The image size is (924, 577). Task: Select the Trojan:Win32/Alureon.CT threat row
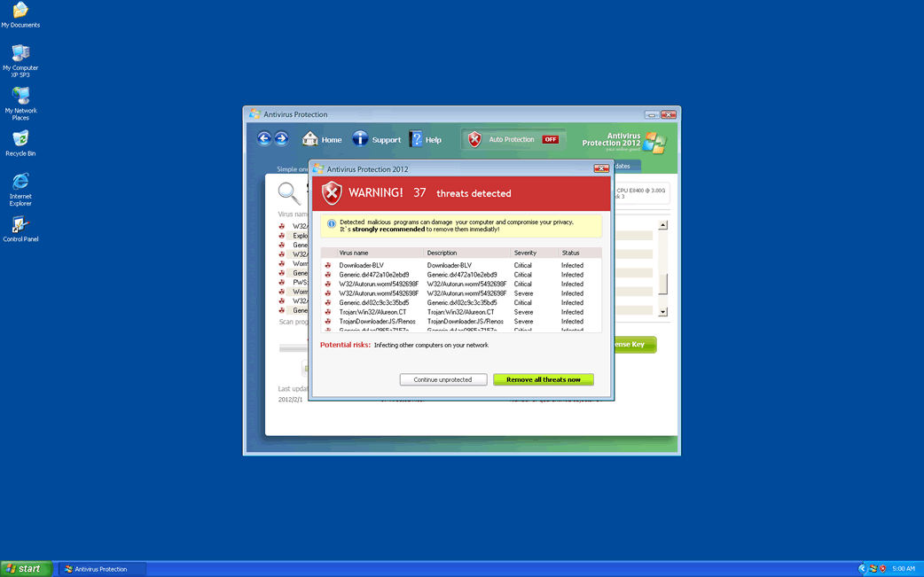[372, 312]
